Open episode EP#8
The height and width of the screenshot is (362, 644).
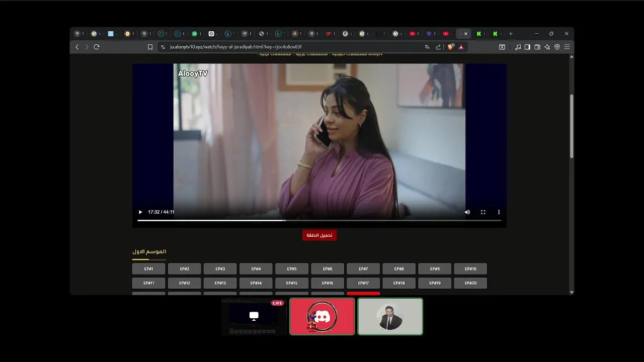tap(399, 269)
